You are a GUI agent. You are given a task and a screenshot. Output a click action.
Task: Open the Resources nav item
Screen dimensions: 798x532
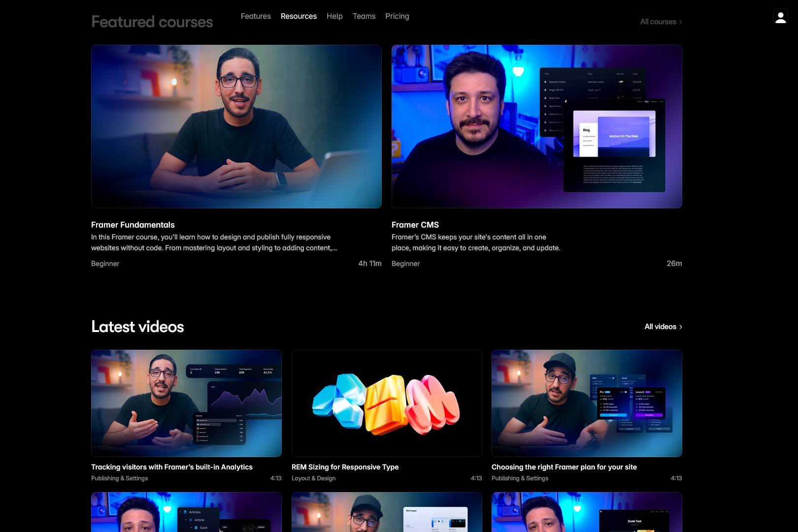(x=299, y=16)
